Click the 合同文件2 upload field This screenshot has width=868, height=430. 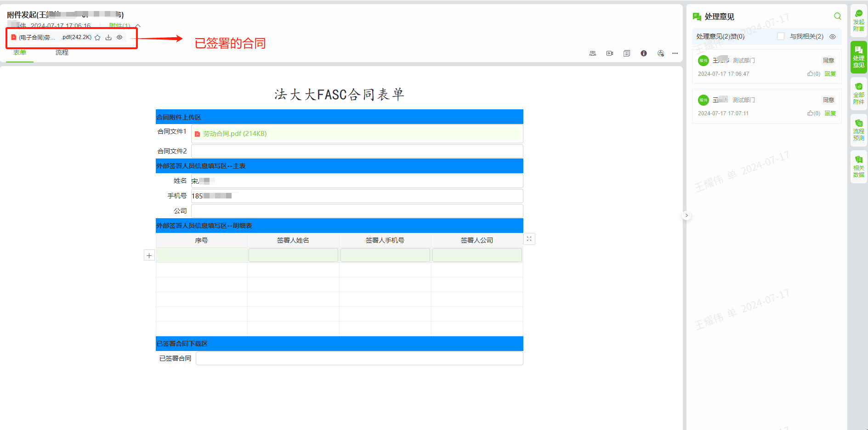coord(357,151)
